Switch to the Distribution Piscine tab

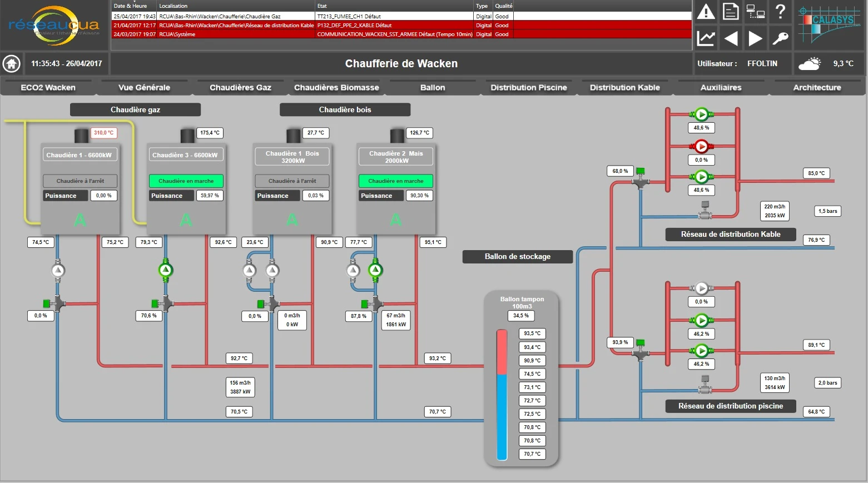528,87
